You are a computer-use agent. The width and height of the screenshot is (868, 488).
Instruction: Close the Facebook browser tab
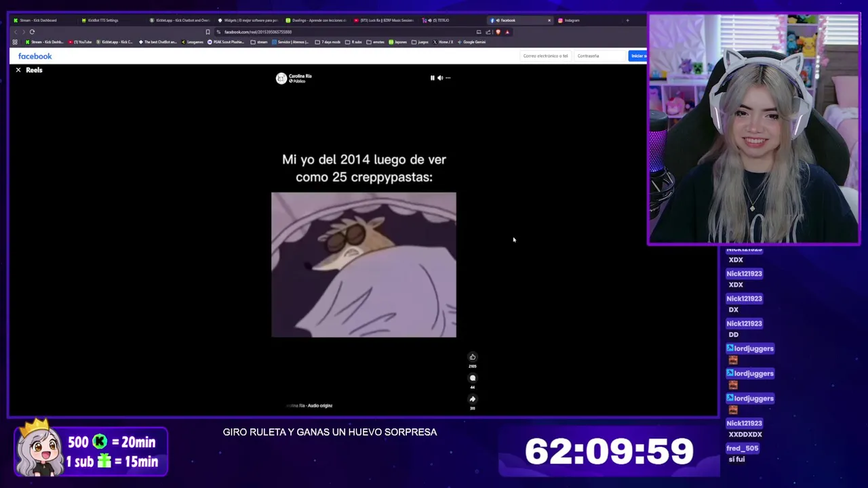(549, 20)
